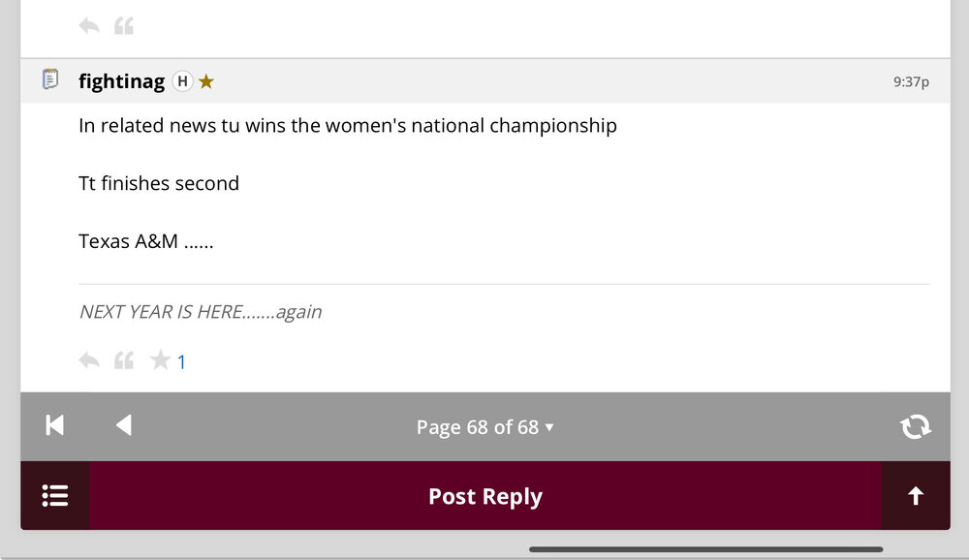Image resolution: width=969 pixels, height=560 pixels.
Task: Click the 9:37p post timestamp
Action: 911,82
